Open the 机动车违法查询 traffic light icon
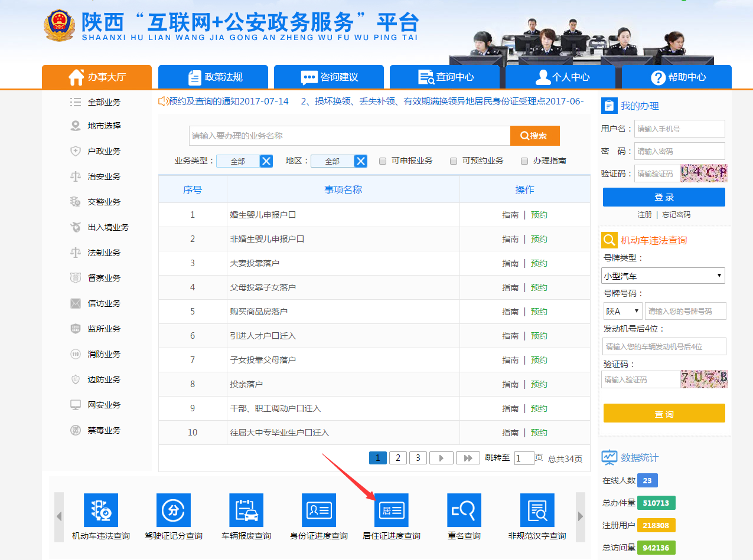Image resolution: width=753 pixels, height=560 pixels. point(100,510)
